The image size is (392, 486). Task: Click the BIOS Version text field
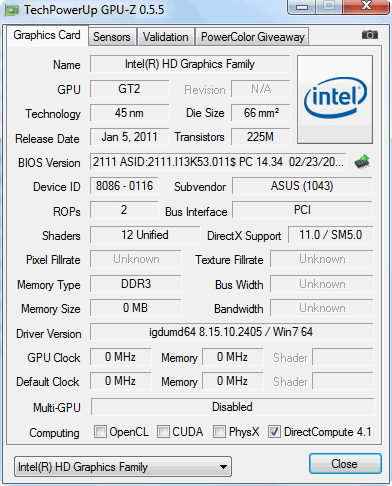[218, 162]
